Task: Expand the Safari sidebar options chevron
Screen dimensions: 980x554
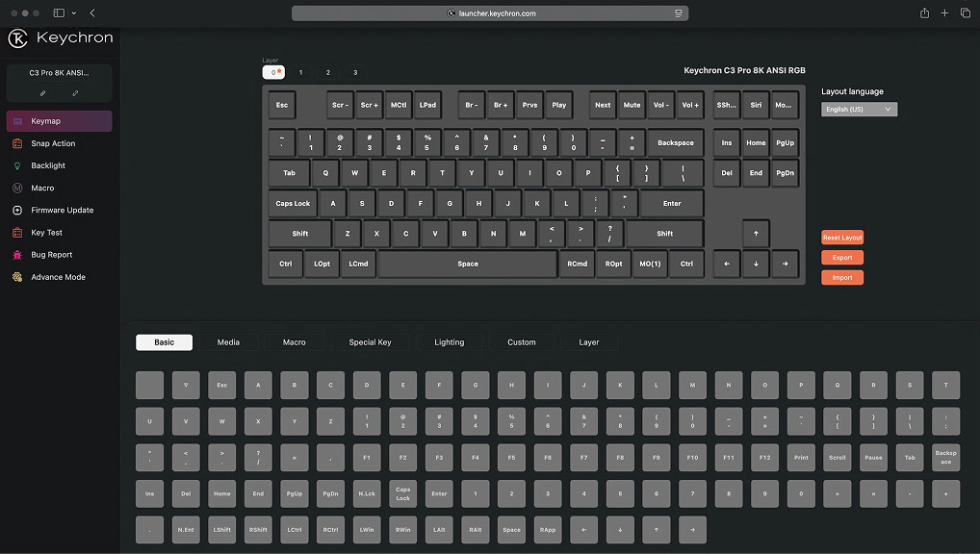Action: (74, 13)
